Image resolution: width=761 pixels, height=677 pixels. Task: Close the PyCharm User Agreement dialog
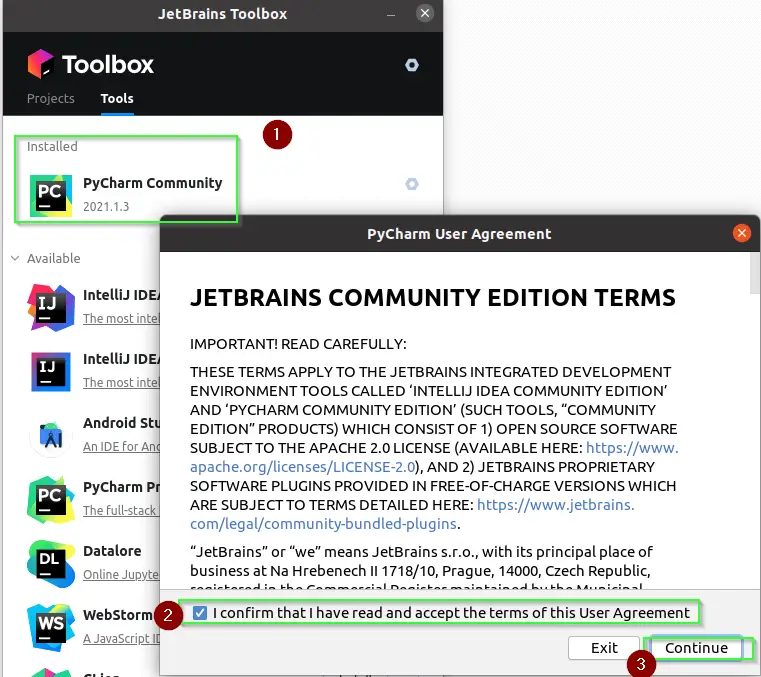pyautogui.click(x=742, y=233)
